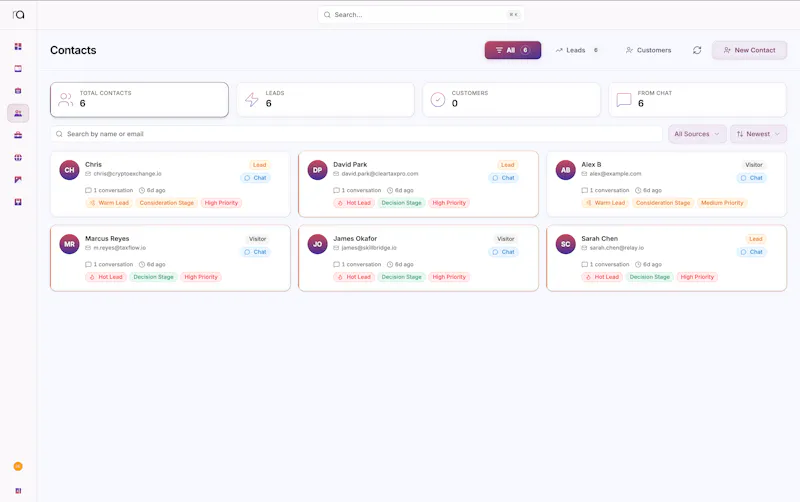Viewport: 800px width, 502px height.
Task: Open the All Sources dropdown
Action: (x=697, y=134)
